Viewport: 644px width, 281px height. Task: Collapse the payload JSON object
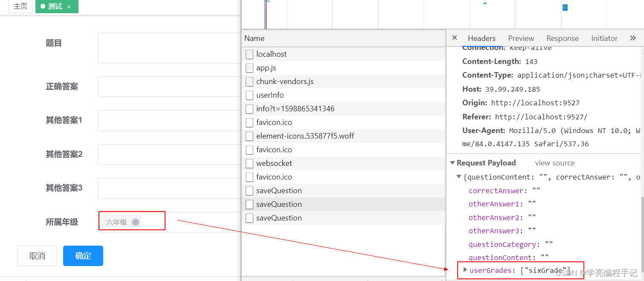[x=459, y=177]
